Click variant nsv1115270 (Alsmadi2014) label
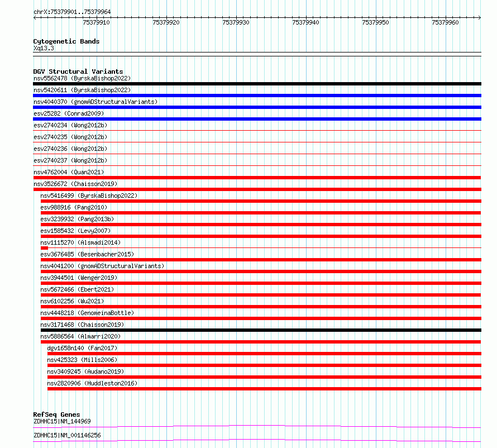This screenshot has height=448, width=497. tap(80, 242)
